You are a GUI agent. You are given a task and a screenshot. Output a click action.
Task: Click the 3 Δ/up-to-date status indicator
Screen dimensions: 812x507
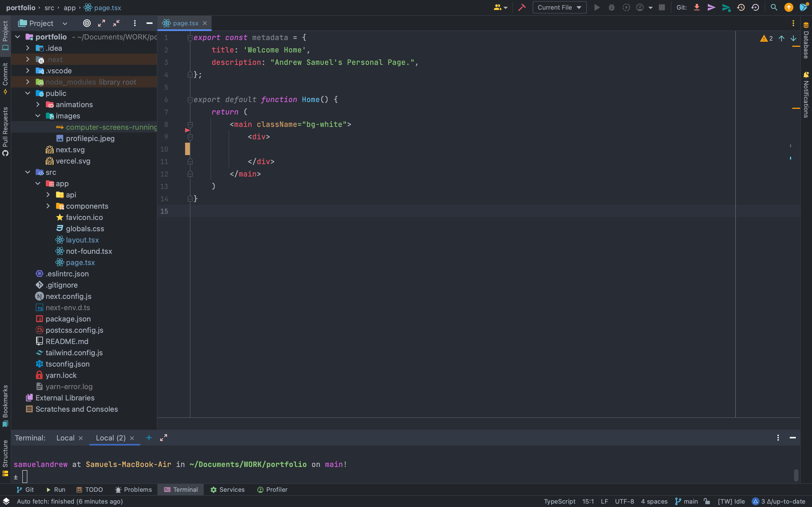coord(778,501)
